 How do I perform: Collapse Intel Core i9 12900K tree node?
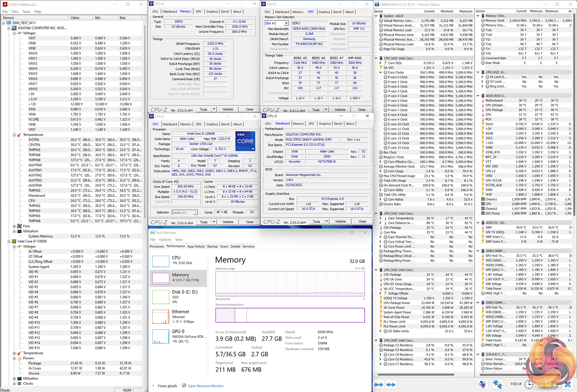(x=9, y=241)
